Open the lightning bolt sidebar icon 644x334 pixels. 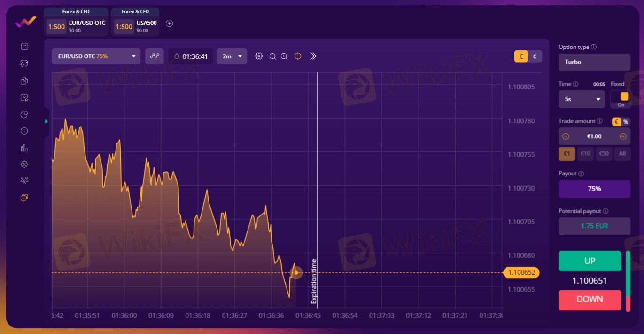(24, 63)
